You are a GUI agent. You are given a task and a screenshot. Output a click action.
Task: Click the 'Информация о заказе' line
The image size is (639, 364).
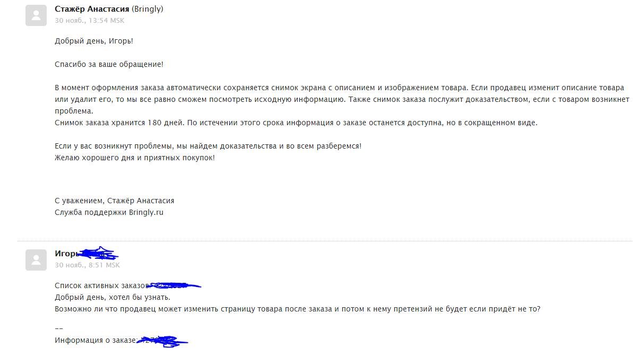(x=96, y=340)
